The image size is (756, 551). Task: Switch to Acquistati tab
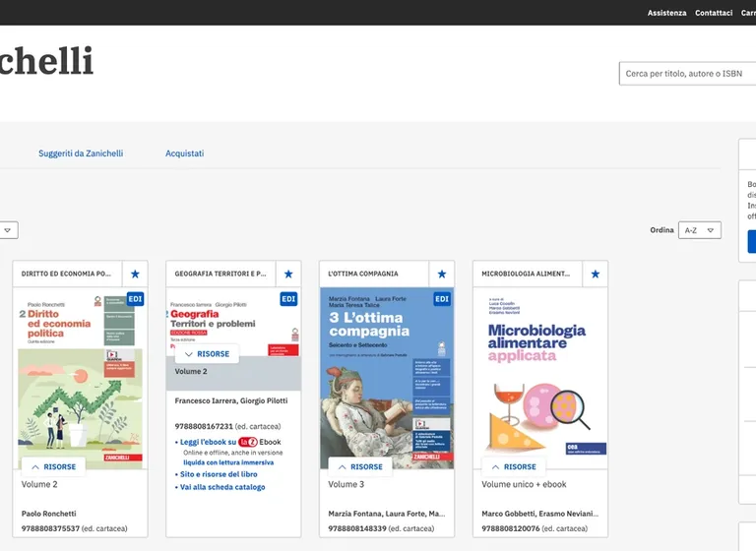[x=185, y=153]
